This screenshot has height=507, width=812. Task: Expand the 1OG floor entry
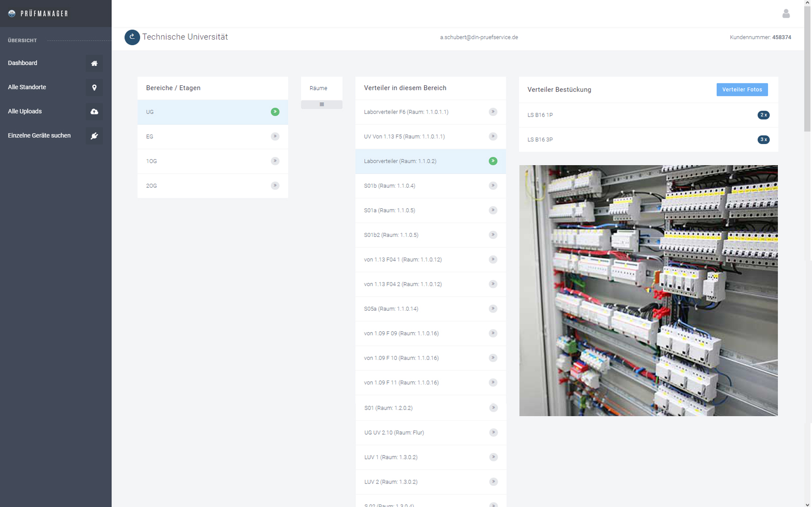[275, 161]
